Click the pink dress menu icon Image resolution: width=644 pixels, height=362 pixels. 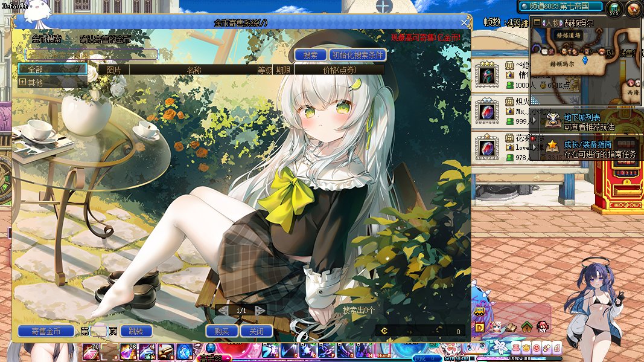point(516,347)
